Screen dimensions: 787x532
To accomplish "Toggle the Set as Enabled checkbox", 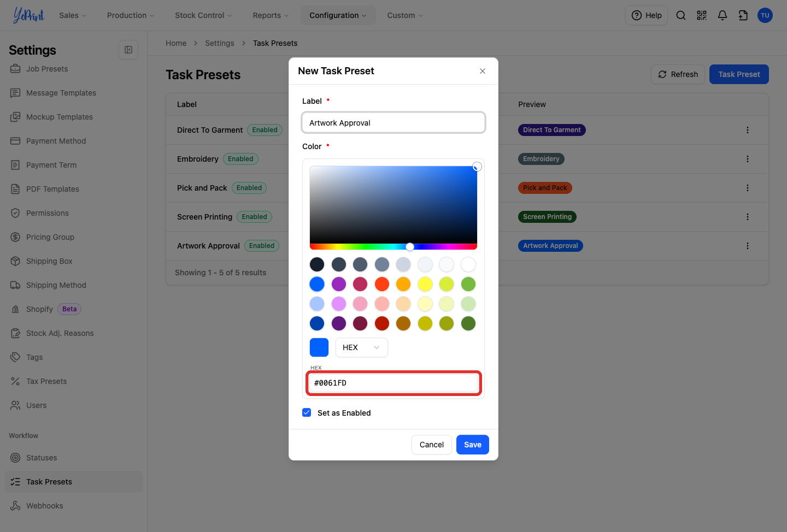I will tap(307, 412).
